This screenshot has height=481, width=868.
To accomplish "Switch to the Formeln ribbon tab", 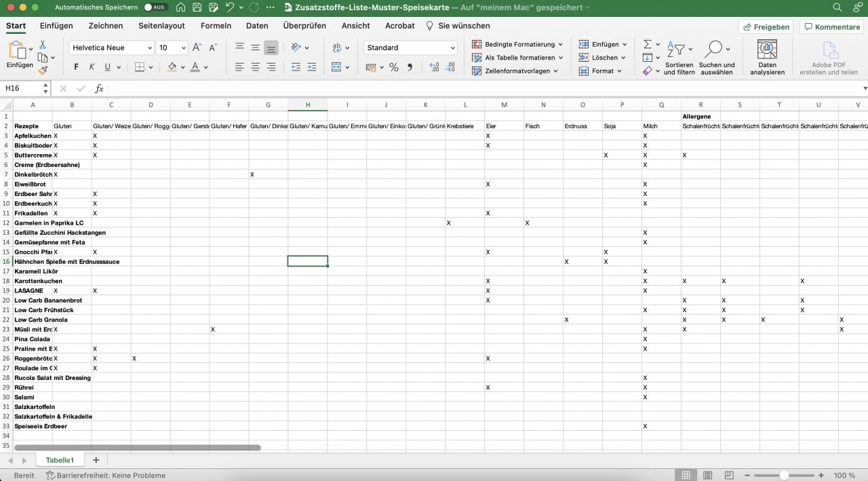I will tap(216, 26).
